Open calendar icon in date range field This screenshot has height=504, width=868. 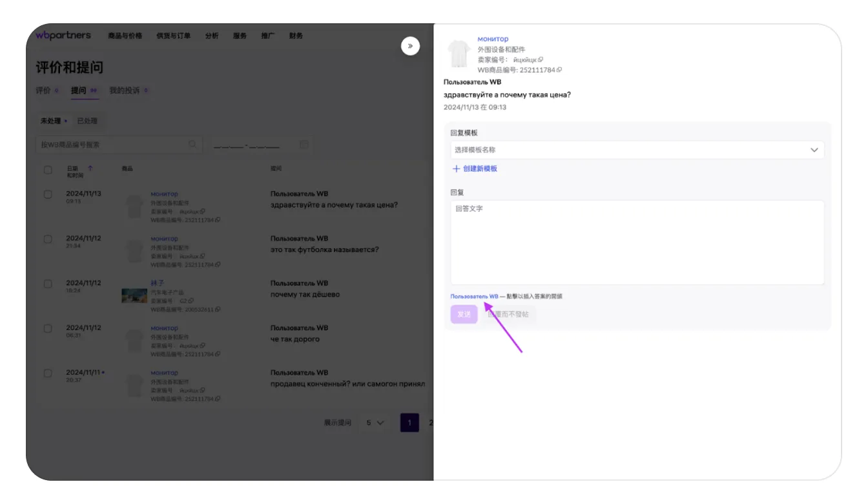click(x=304, y=145)
